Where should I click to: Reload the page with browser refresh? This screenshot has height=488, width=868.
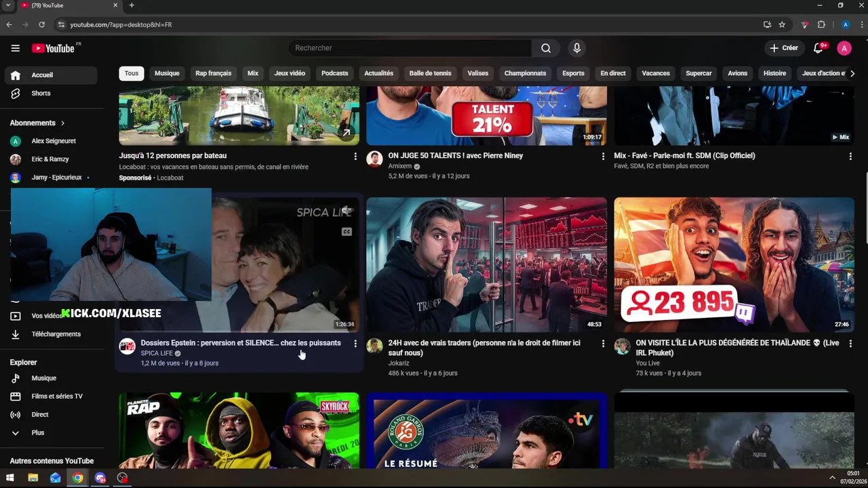(42, 24)
